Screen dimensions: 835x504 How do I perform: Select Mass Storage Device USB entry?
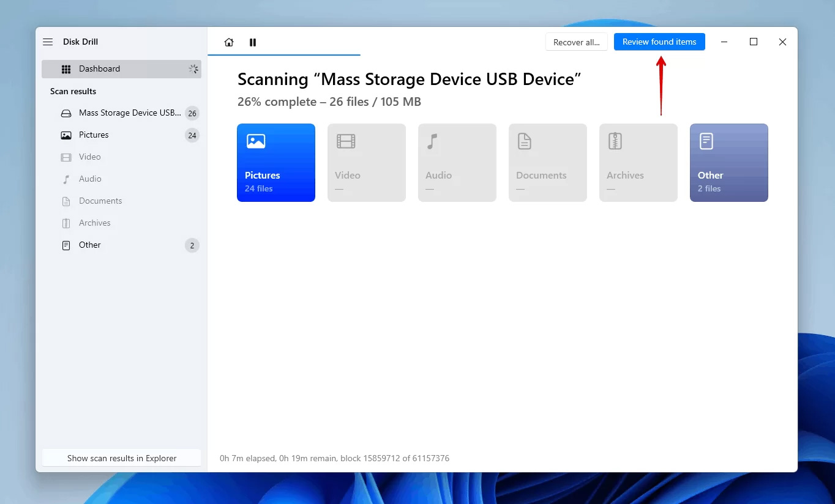(x=121, y=113)
